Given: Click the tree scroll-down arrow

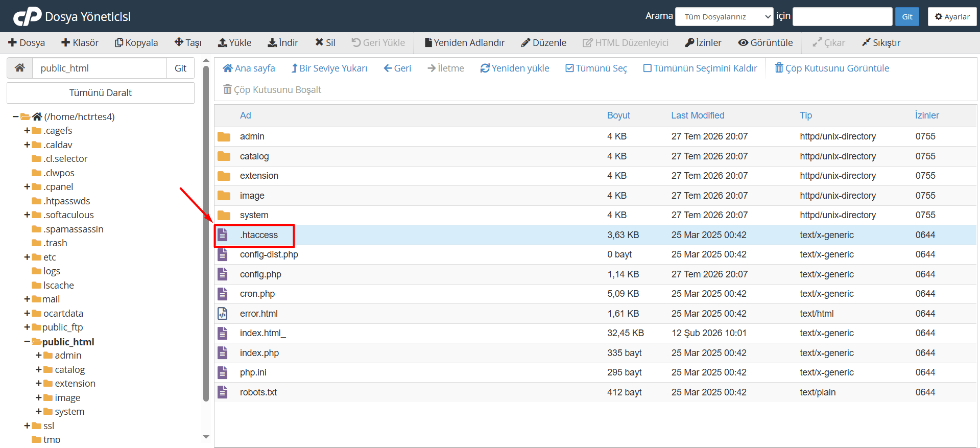Looking at the screenshot, I should (x=206, y=437).
